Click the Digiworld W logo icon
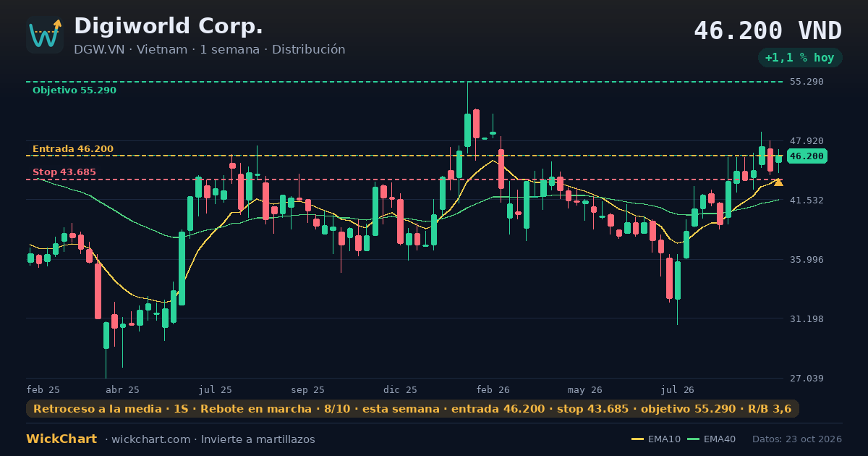The image size is (868, 456). [x=45, y=35]
